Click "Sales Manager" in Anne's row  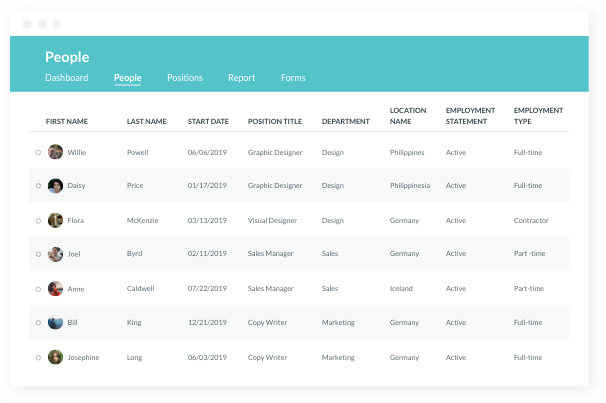click(271, 289)
